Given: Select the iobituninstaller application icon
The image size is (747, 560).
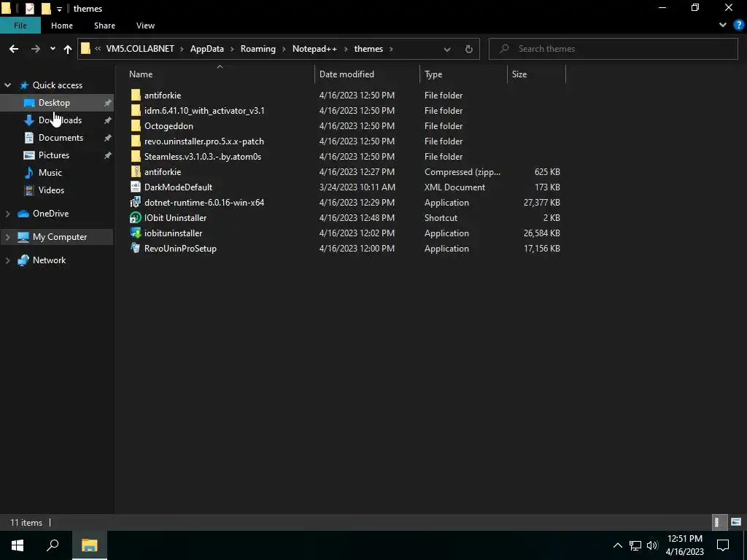Looking at the screenshot, I should click(136, 233).
